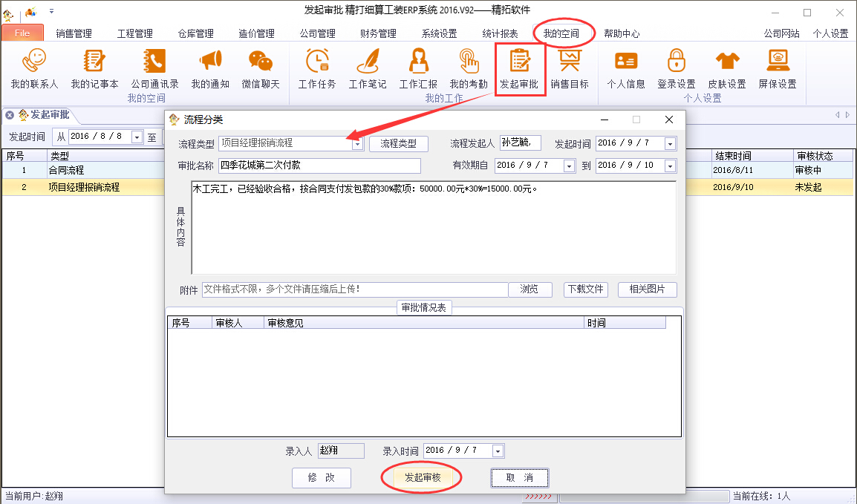
Task: Open 销售目标 sales target icon
Action: (570, 61)
